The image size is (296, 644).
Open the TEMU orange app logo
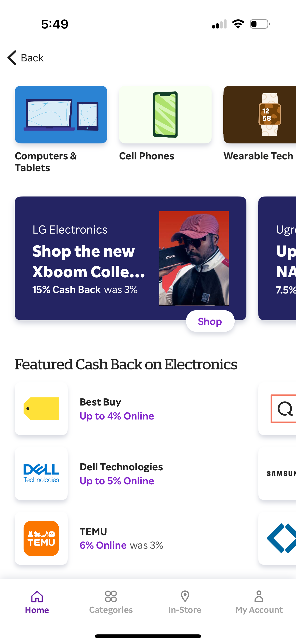point(41,538)
